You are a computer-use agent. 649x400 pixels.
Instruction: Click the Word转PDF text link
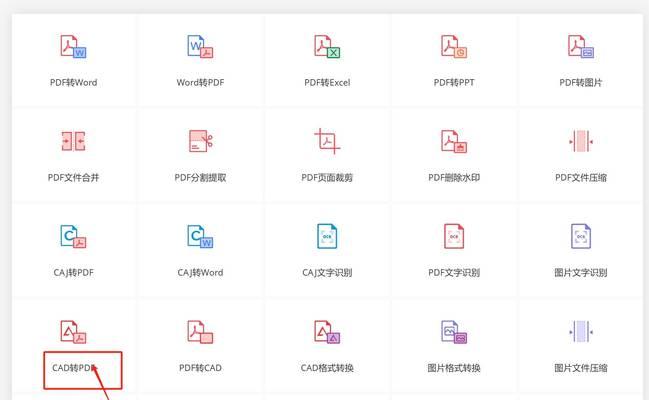[x=200, y=82]
